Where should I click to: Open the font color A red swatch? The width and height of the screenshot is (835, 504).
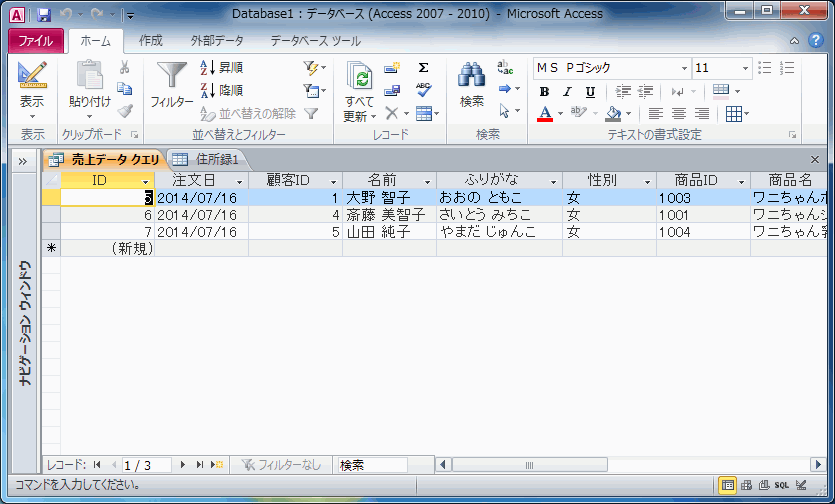tap(545, 113)
